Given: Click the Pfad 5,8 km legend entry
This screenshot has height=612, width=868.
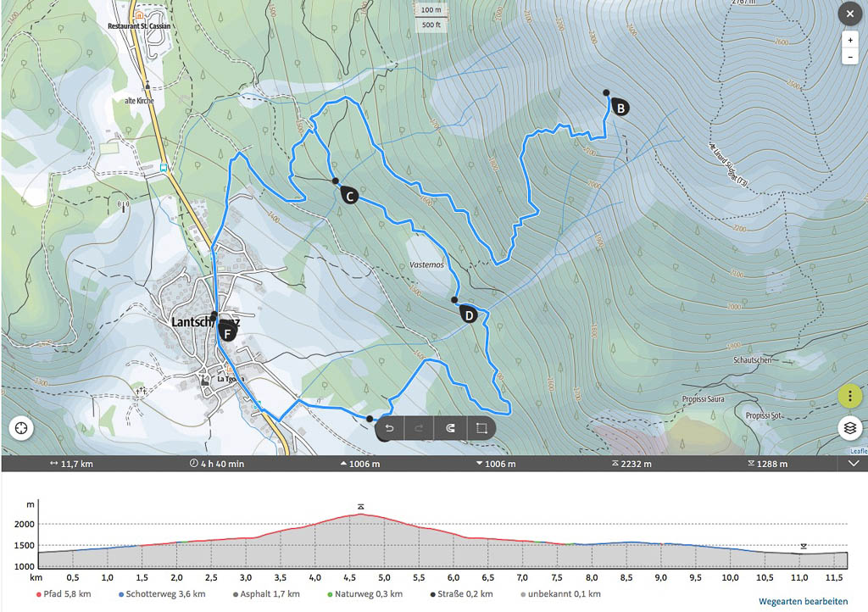Looking at the screenshot, I should point(64,593).
